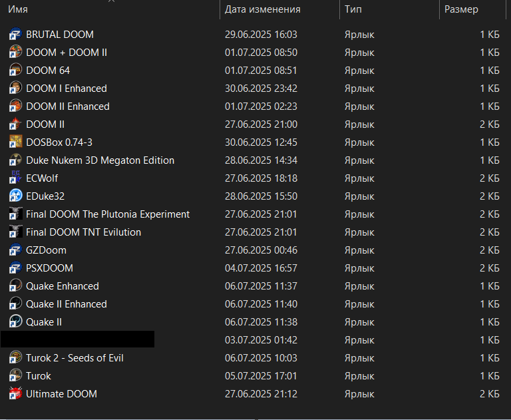
Task: Click the DOOM 64 file name
Action: pyautogui.click(x=48, y=71)
